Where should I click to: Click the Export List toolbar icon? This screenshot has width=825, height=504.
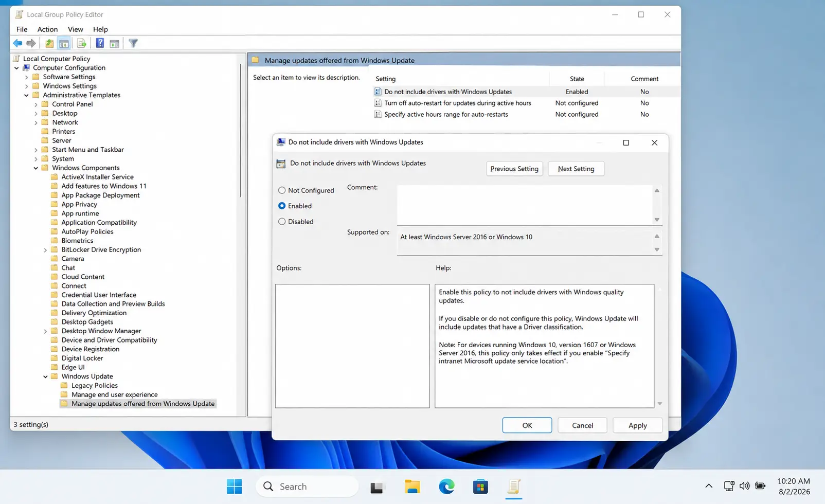(x=81, y=43)
